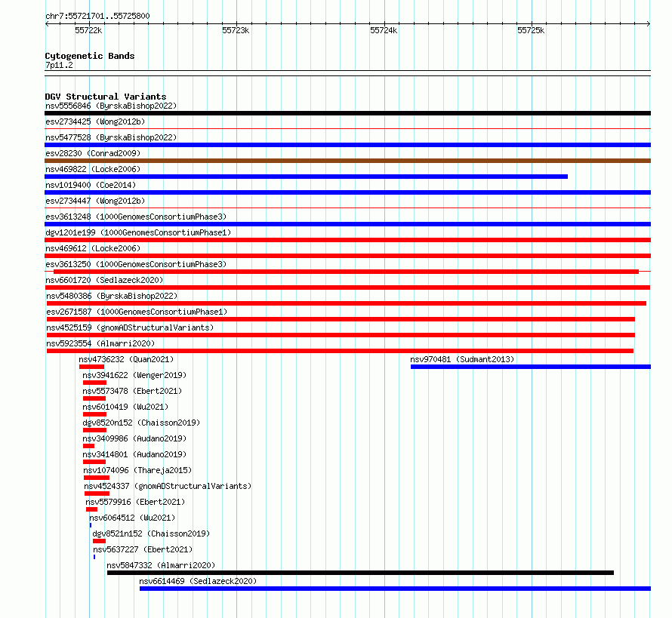The height and width of the screenshot is (618, 672).
Task: Click the right arrow end of the ruler
Action: [x=649, y=23]
